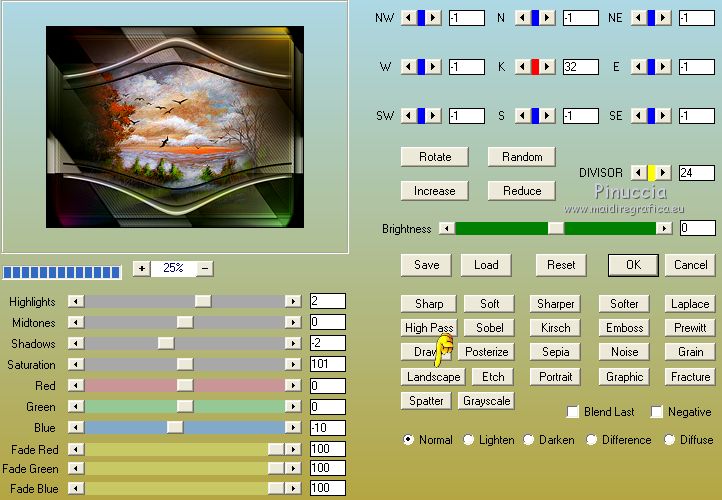Zoom out preview with minus button
This screenshot has height=500, width=722.
click(205, 268)
